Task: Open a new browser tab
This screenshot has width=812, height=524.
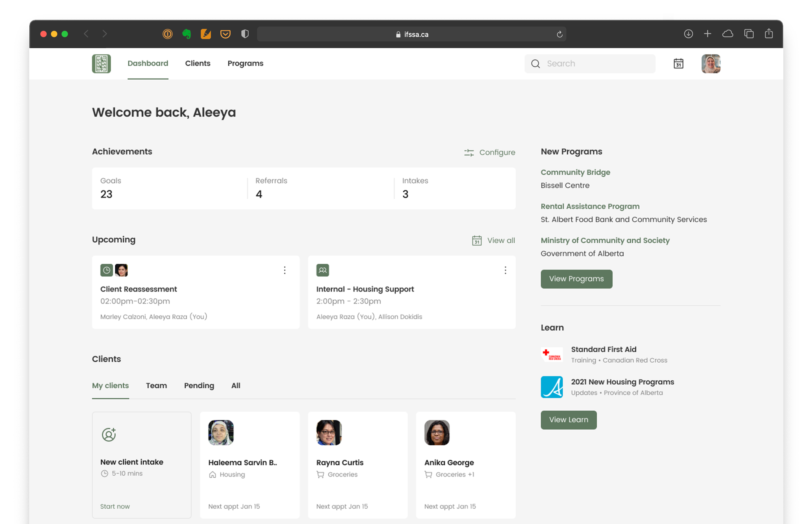Action: click(707, 34)
